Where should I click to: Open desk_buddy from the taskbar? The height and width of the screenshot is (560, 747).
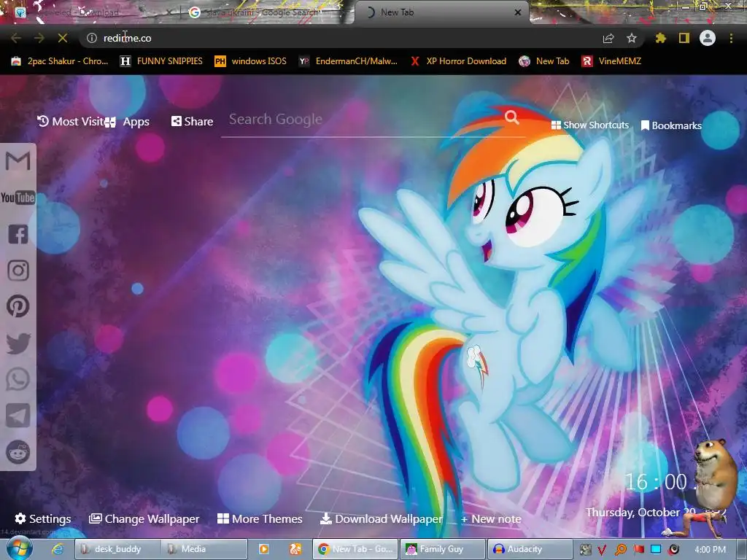[x=117, y=549]
